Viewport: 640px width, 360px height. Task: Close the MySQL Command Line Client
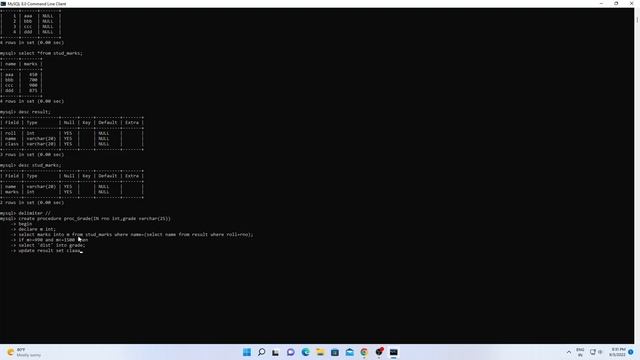click(x=631, y=4)
